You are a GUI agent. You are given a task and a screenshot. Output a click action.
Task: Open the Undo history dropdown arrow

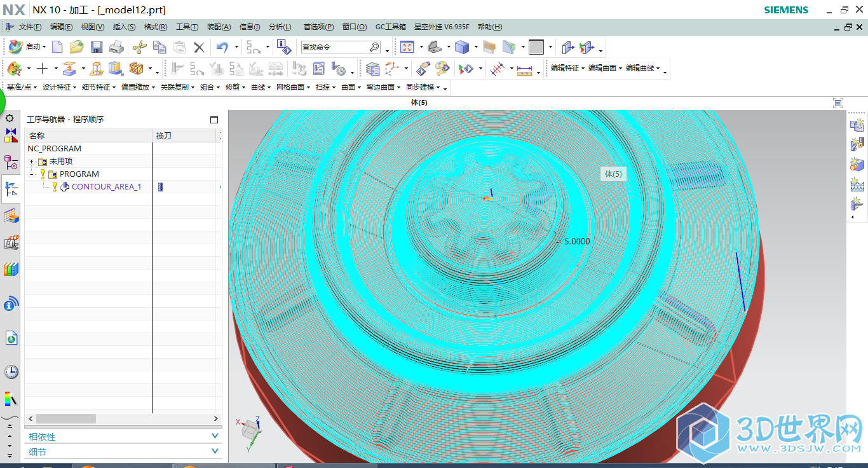pyautogui.click(x=236, y=47)
